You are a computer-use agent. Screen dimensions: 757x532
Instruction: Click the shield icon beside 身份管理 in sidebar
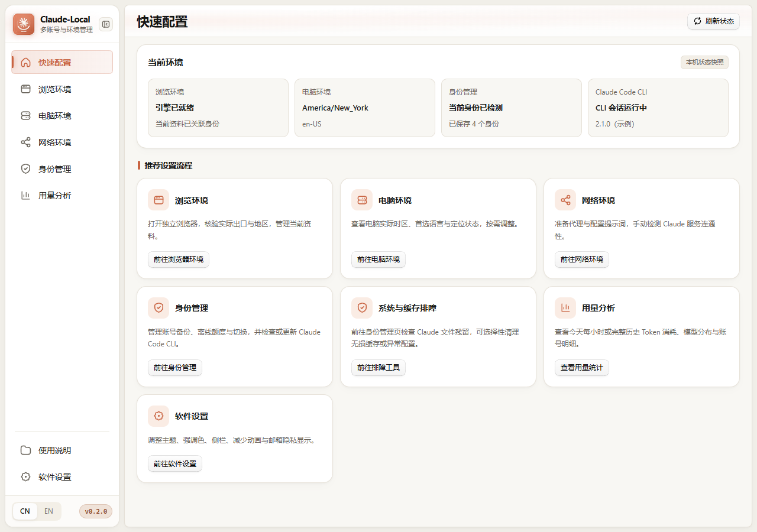click(25, 169)
